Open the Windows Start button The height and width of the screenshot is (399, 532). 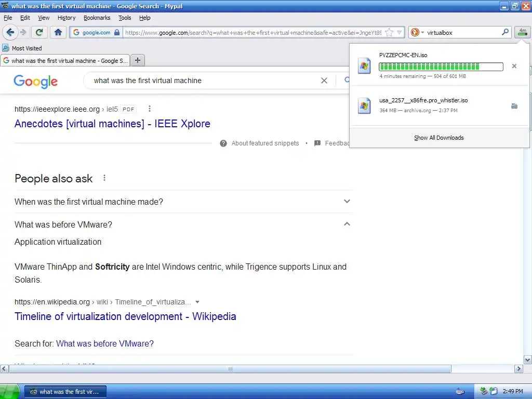point(9,392)
